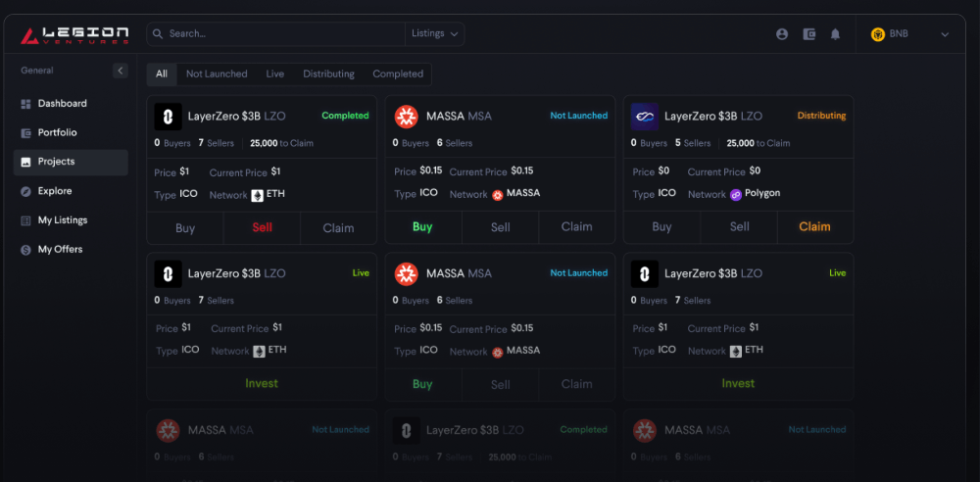
Task: Focus the Search input field
Action: tap(275, 33)
